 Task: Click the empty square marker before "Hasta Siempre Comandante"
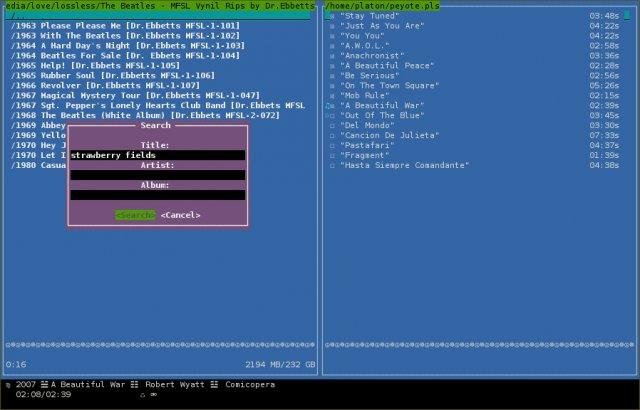point(332,166)
